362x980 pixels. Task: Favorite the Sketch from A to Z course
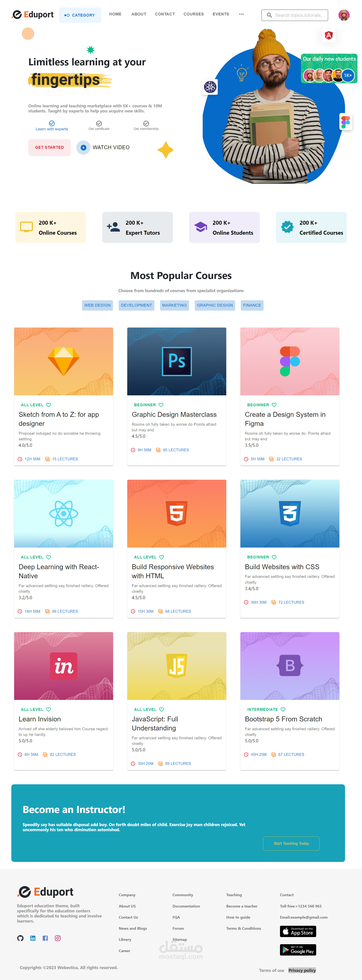tap(48, 405)
